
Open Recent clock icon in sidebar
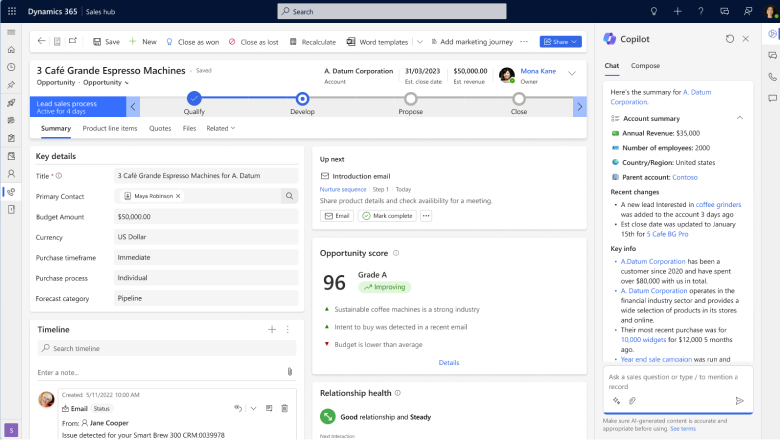tap(11, 67)
